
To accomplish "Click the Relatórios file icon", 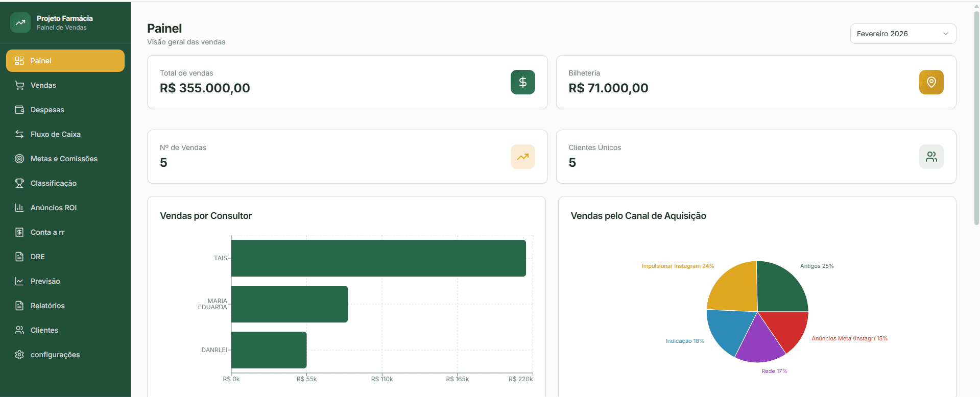I will point(19,306).
